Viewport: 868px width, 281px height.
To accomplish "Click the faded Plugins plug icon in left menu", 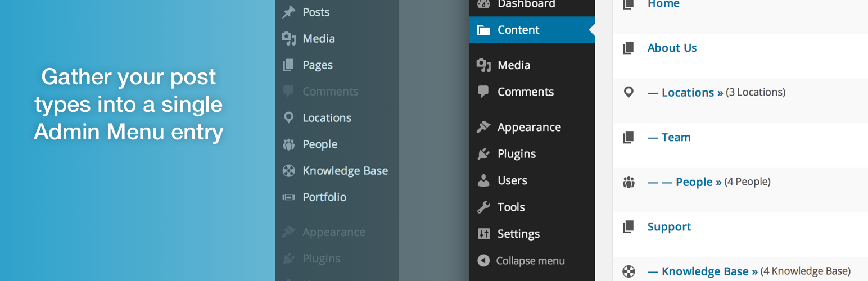I will pos(288,259).
